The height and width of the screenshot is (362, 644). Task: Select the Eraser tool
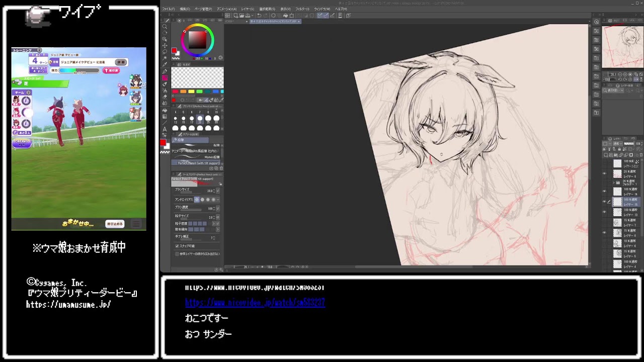coord(165,97)
